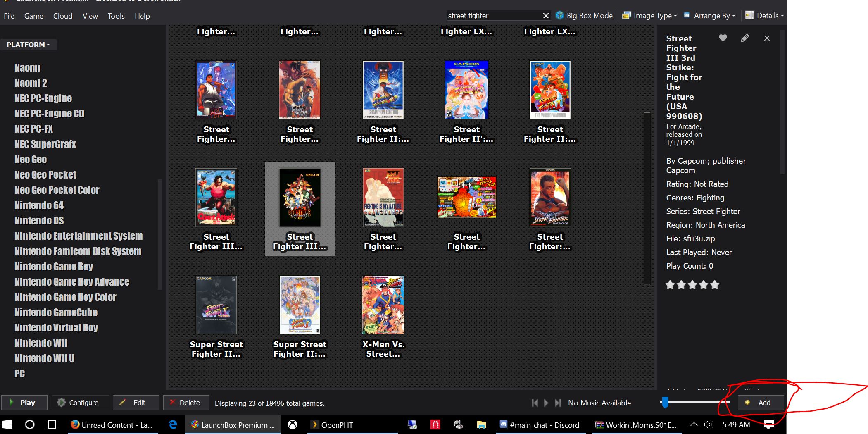Close the game details panel

pyautogui.click(x=767, y=38)
